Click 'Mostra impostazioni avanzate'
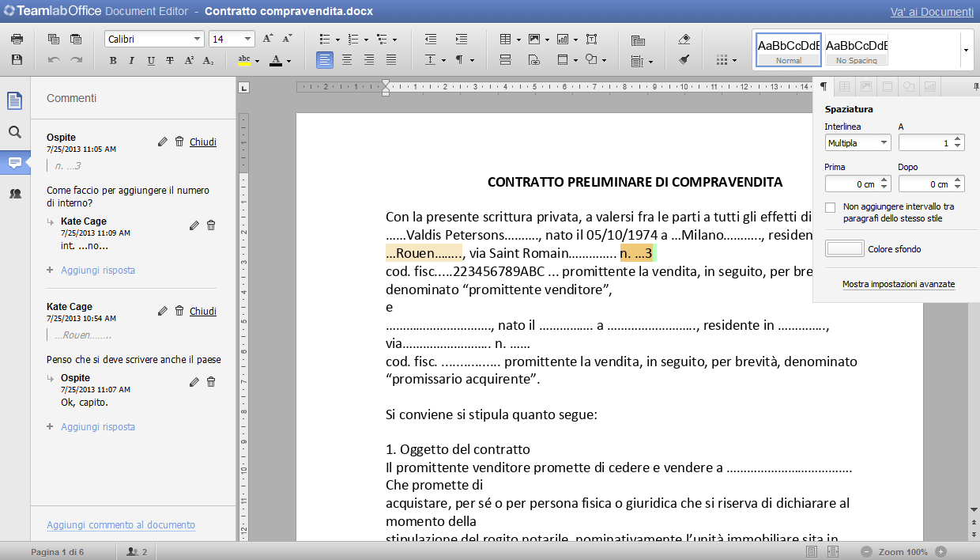Viewport: 980px width, 560px height. pos(899,284)
